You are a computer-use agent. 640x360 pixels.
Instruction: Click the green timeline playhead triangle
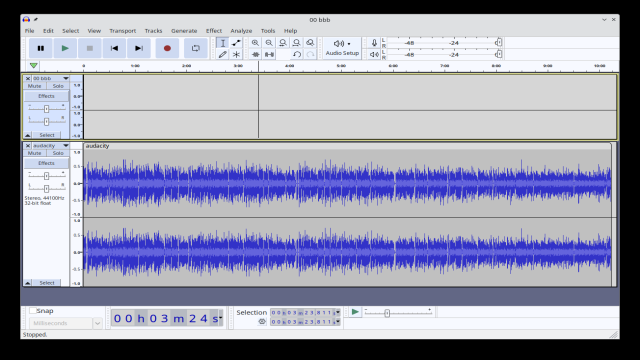coord(33,65)
